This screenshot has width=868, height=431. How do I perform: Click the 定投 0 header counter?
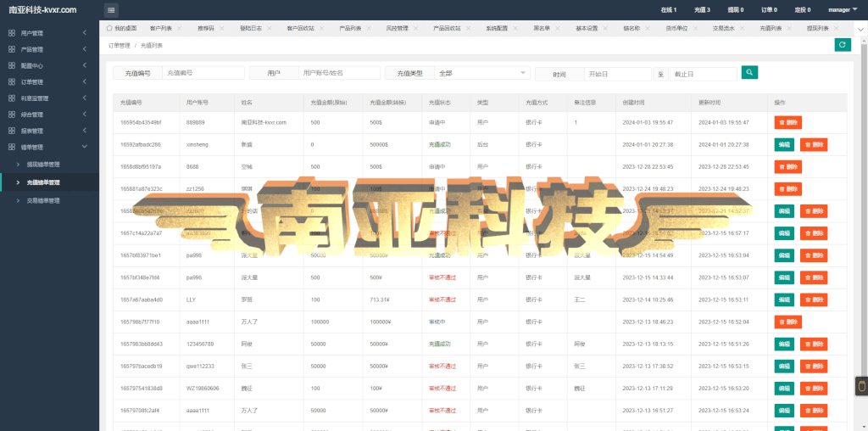point(802,10)
